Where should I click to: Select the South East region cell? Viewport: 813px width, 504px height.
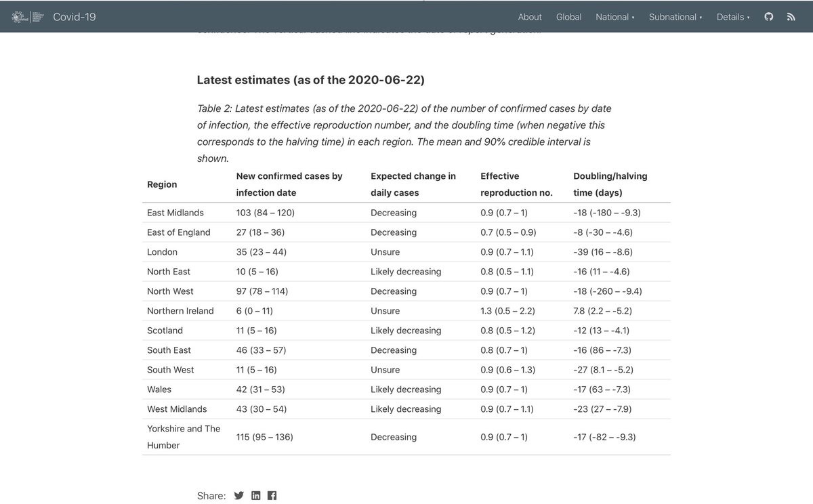169,350
